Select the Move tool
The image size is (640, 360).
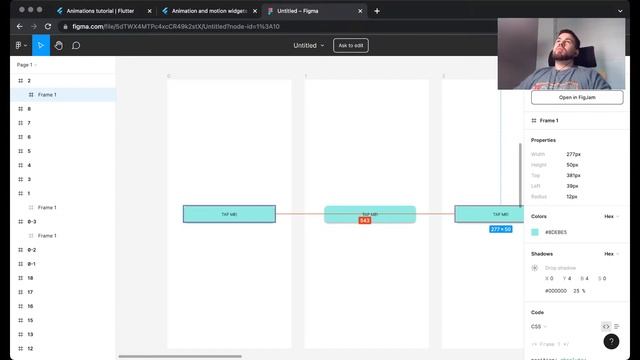tap(40, 45)
